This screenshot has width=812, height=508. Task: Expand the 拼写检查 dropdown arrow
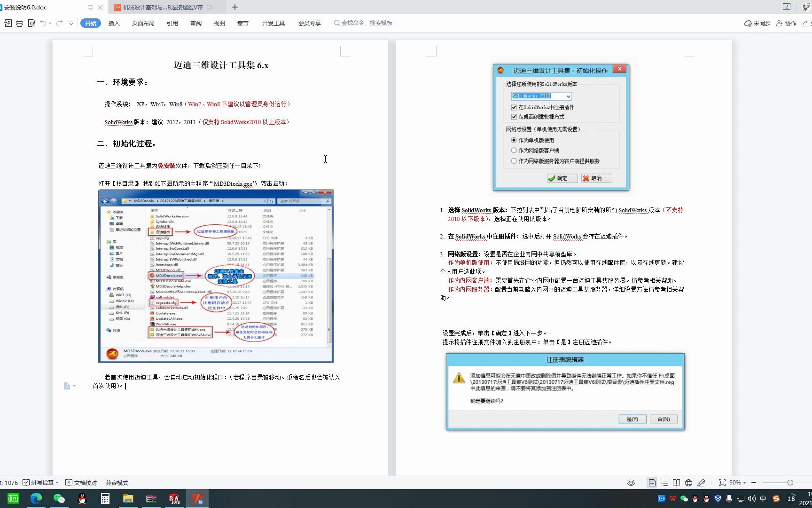(57, 483)
